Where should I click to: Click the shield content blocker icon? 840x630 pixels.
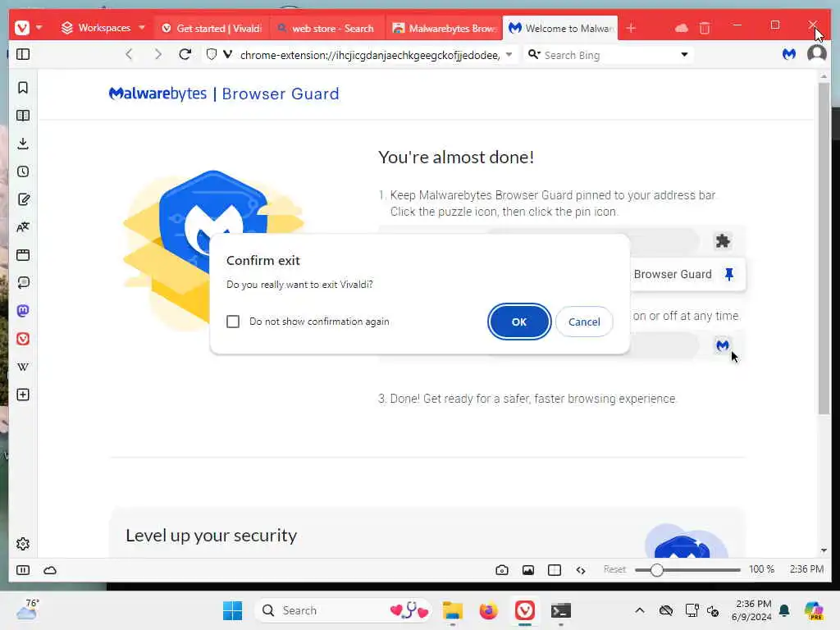212,54
